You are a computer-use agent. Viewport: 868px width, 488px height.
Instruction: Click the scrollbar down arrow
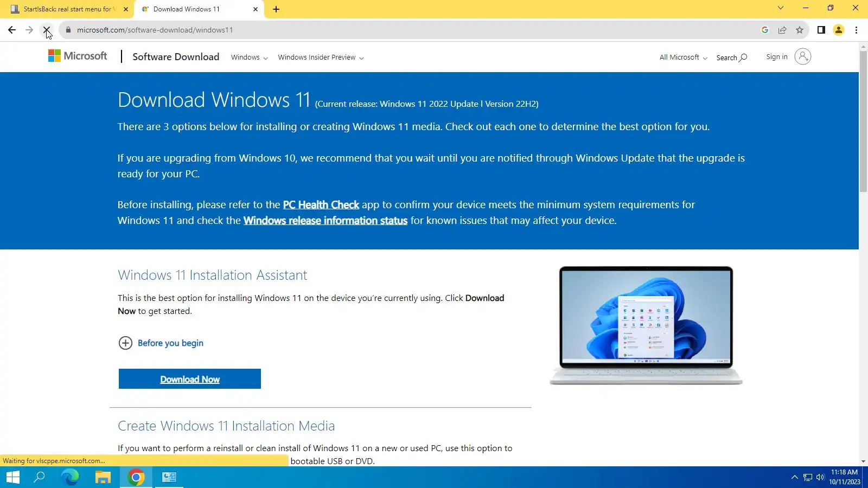[x=863, y=461]
